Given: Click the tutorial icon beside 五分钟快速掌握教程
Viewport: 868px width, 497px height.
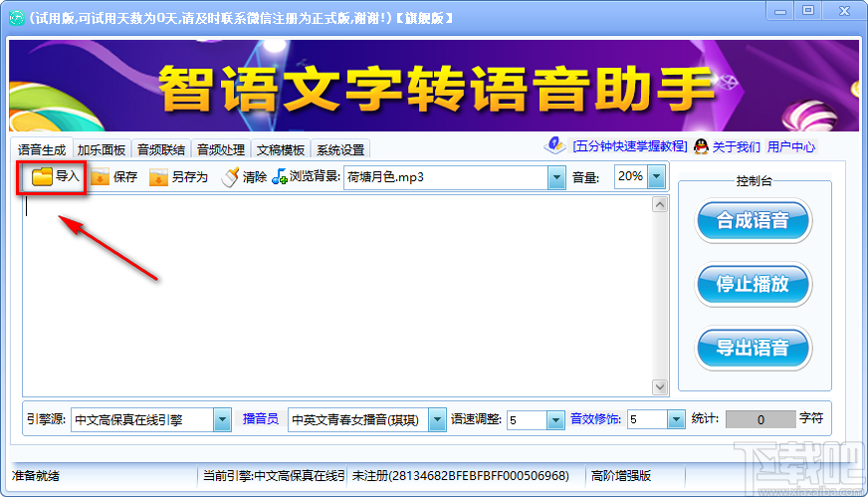Looking at the screenshot, I should click(554, 145).
